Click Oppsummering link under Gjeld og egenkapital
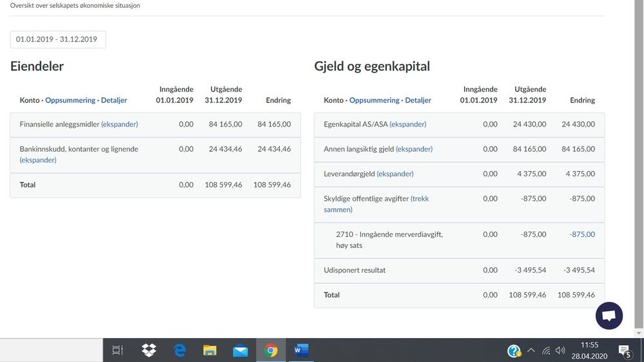 pyautogui.click(x=374, y=100)
